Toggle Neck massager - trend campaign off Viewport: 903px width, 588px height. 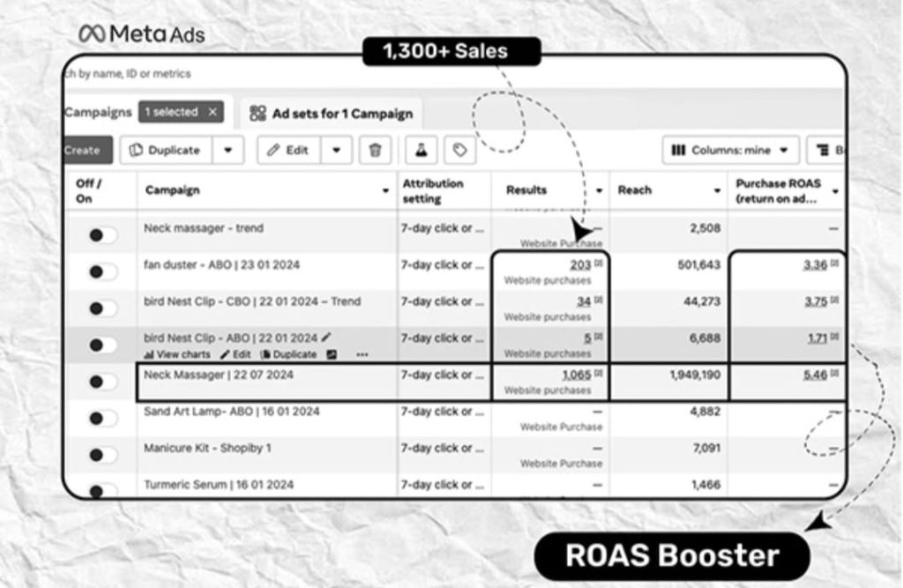click(x=102, y=235)
